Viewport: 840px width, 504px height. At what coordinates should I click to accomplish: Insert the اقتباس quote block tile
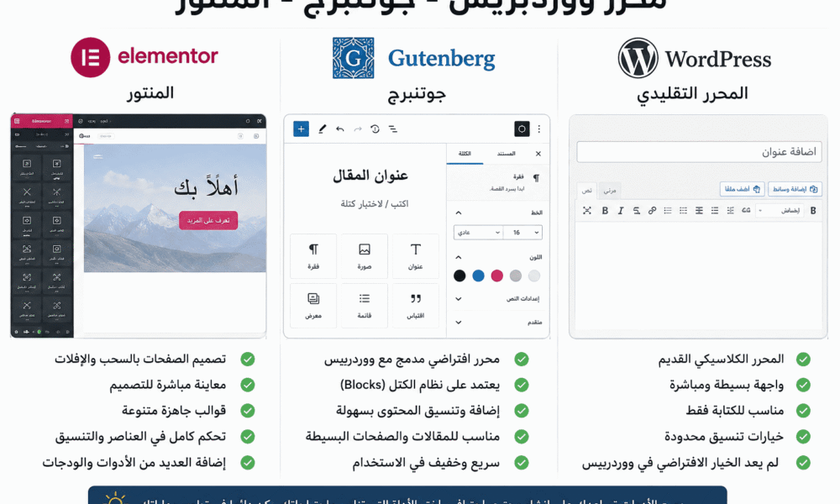point(415,305)
